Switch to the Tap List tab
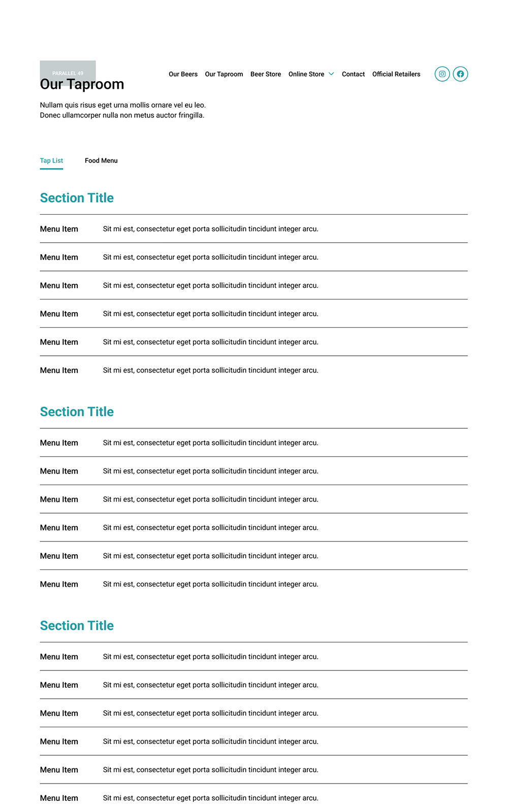The width and height of the screenshot is (508, 812). point(51,161)
